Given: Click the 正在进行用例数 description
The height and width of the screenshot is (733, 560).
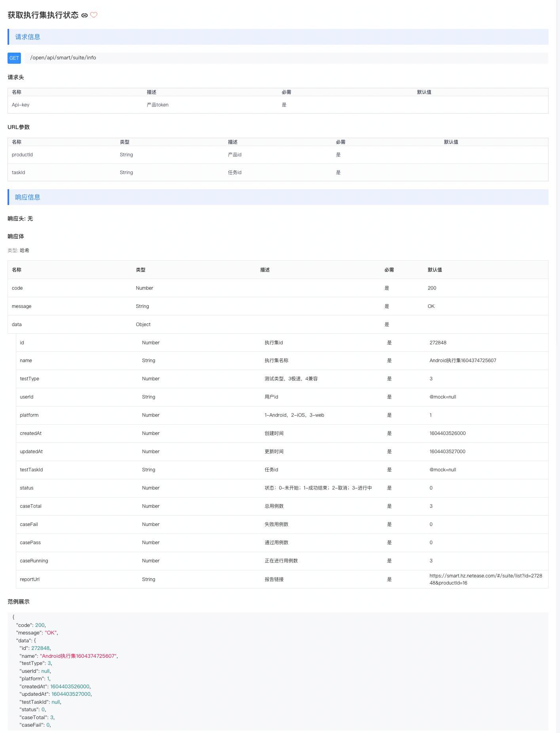Looking at the screenshot, I should tap(281, 561).
